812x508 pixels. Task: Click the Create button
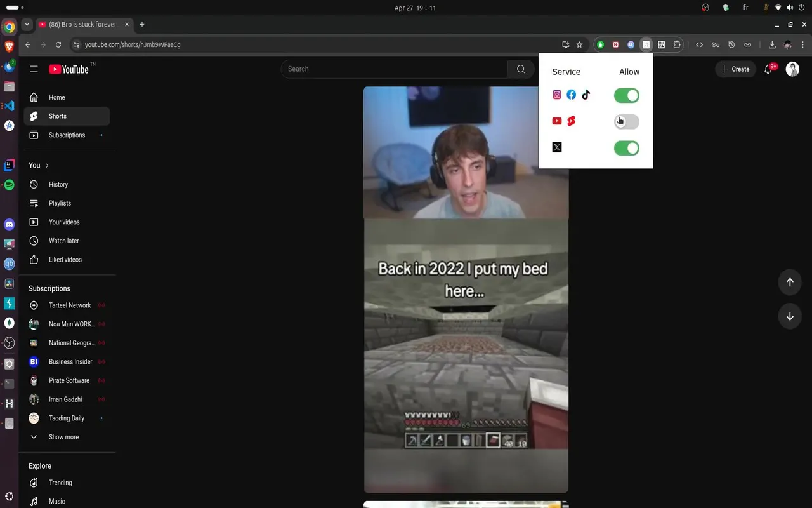735,69
